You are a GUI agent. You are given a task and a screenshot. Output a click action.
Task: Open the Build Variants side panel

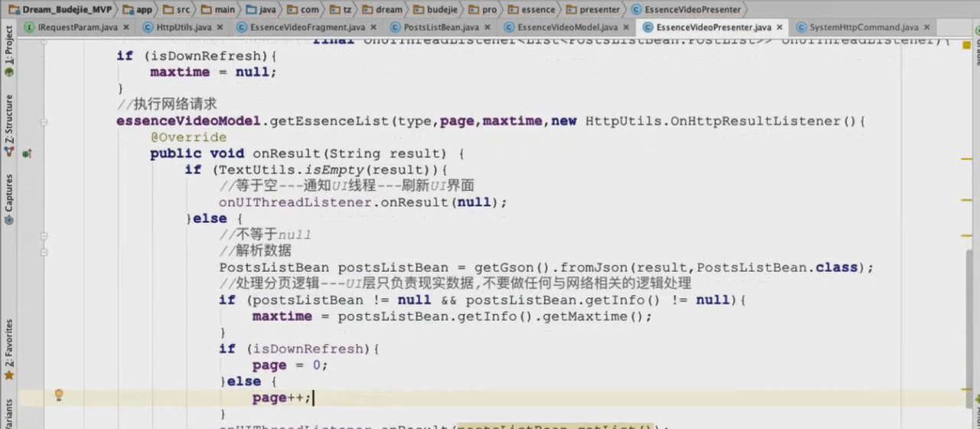click(x=8, y=414)
